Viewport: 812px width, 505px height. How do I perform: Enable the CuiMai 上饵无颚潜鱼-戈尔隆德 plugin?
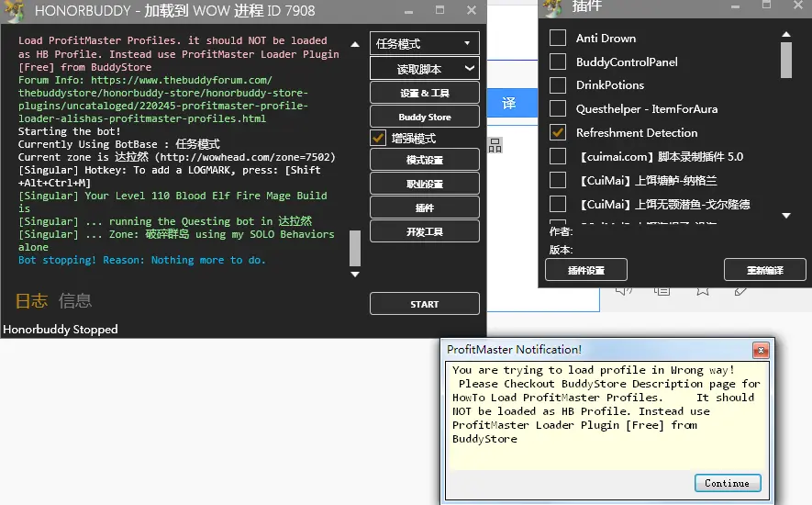[558, 204]
